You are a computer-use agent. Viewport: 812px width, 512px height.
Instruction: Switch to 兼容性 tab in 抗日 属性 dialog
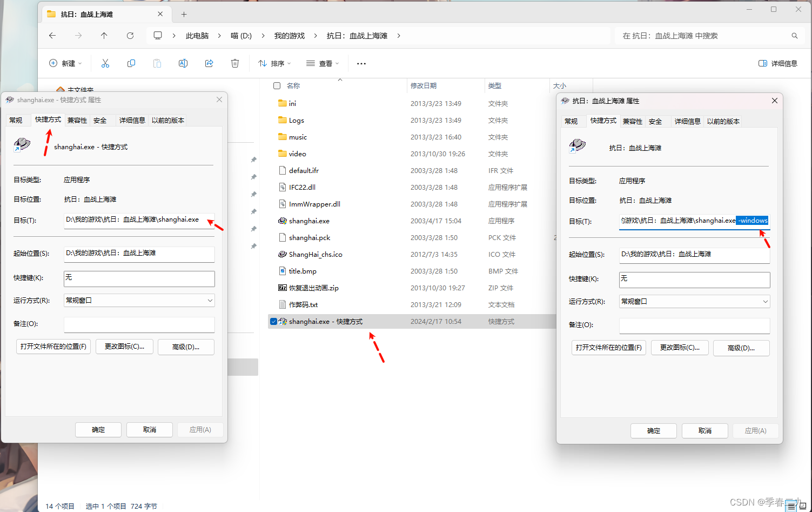pos(633,121)
